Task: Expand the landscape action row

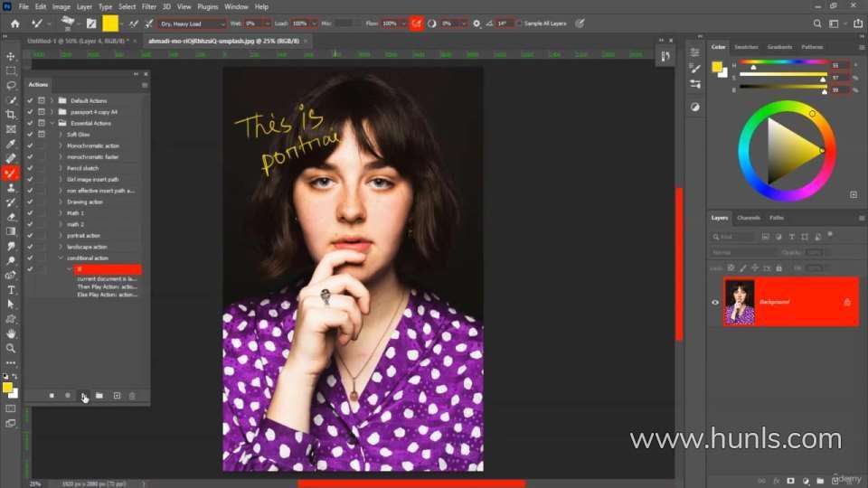Action: pos(61,247)
